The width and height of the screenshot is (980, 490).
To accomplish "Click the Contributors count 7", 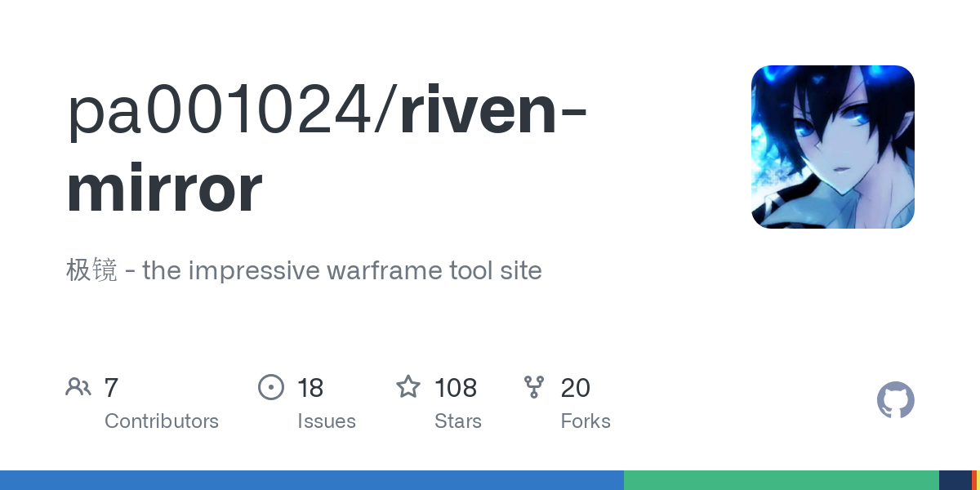I will (x=111, y=388).
